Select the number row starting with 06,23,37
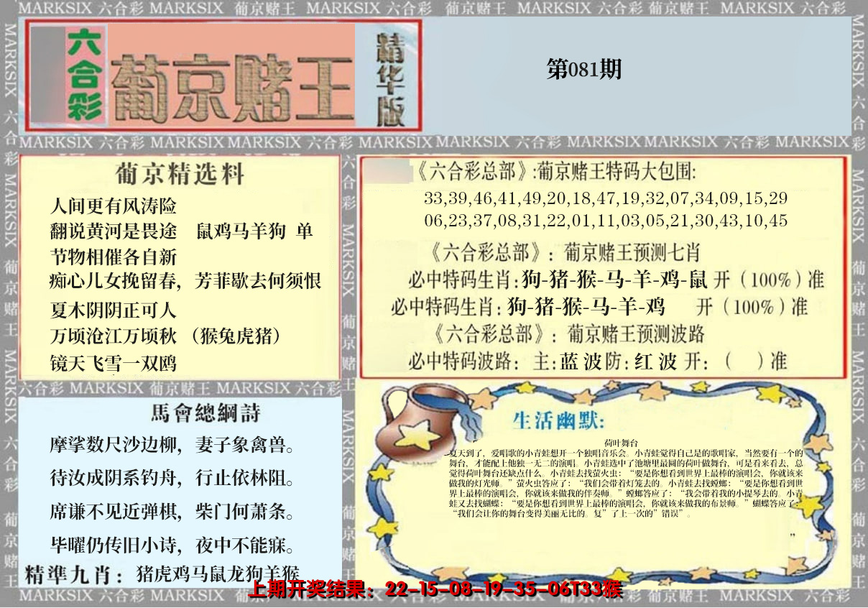This screenshot has height=608, width=868. [605, 221]
